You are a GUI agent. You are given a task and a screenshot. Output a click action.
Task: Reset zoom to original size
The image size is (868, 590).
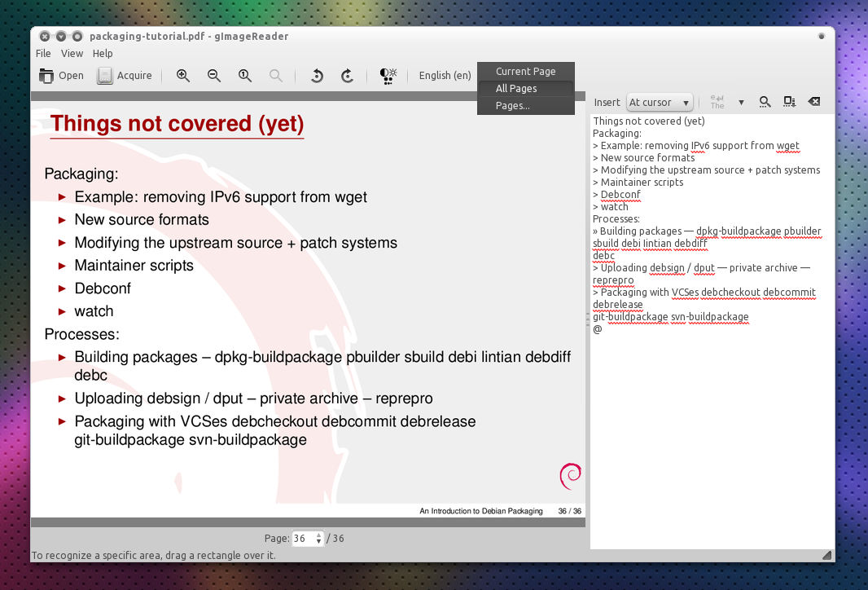[244, 75]
